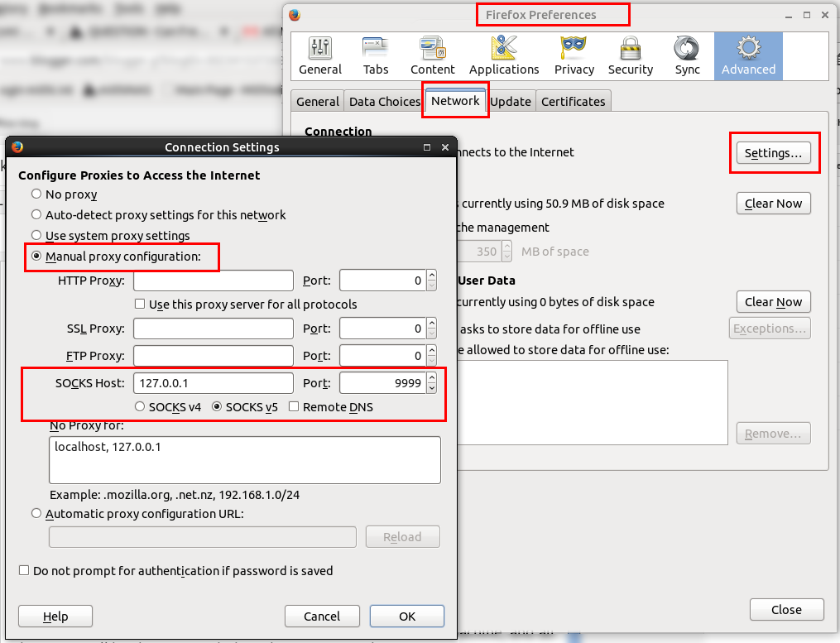The width and height of the screenshot is (840, 643).
Task: Cancel the Connection Settings dialog
Action: (322, 617)
